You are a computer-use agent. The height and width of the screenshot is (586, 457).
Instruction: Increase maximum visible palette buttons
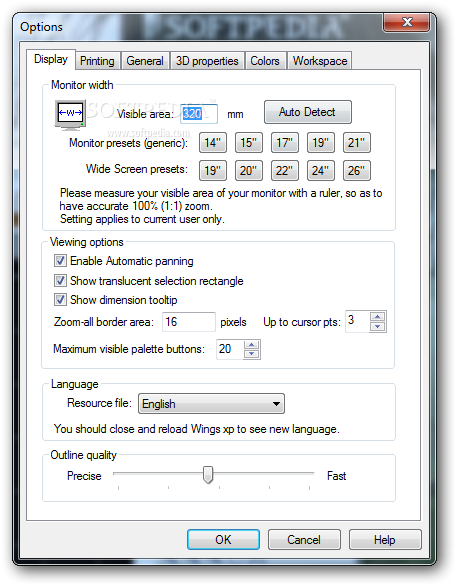251,345
